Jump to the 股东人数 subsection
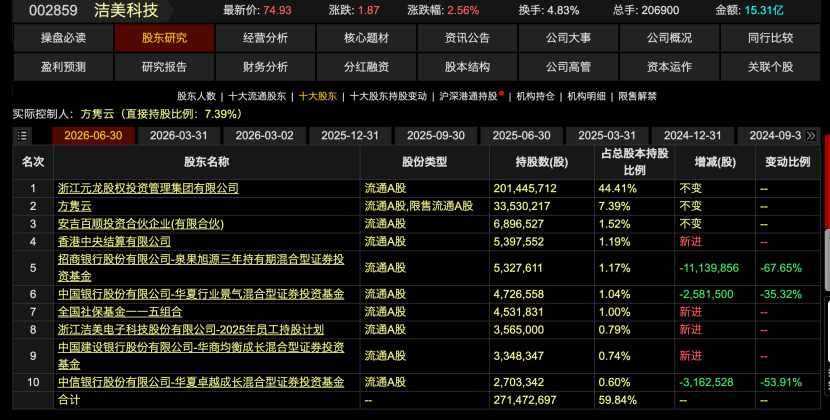The image size is (830, 420). (196, 96)
